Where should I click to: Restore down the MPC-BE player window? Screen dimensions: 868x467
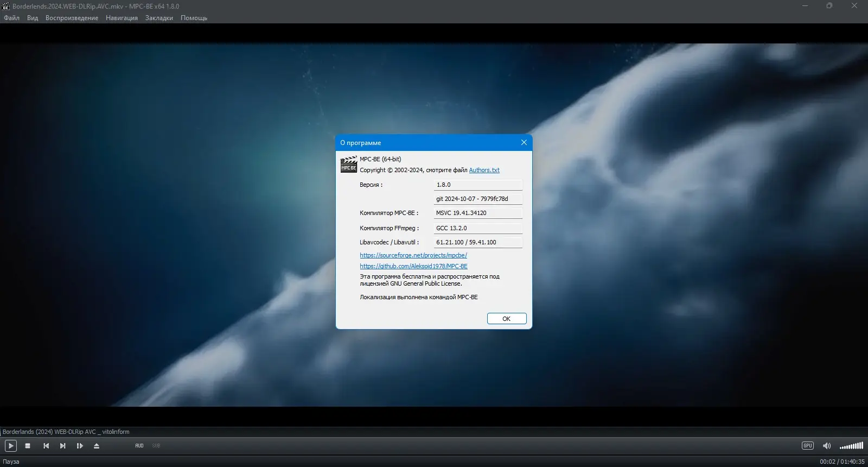pos(829,6)
